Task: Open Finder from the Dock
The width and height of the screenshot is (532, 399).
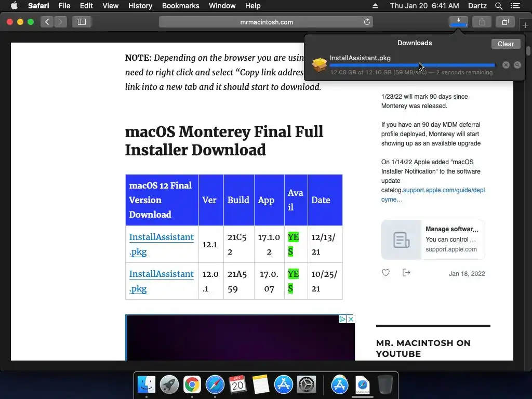Action: [147, 385]
